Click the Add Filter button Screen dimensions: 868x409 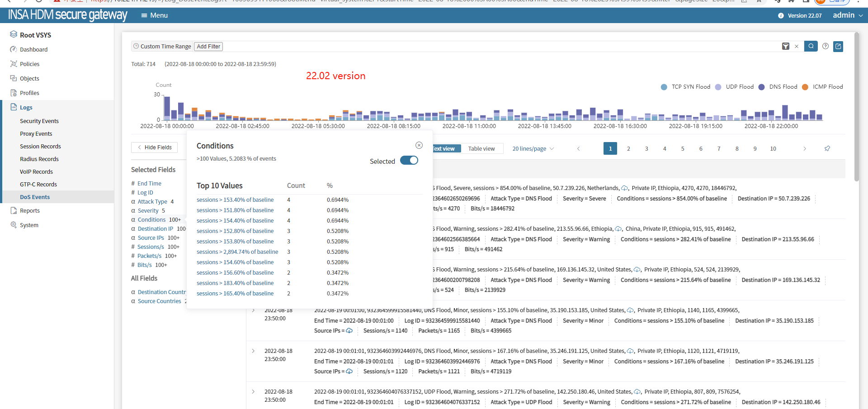coord(208,46)
